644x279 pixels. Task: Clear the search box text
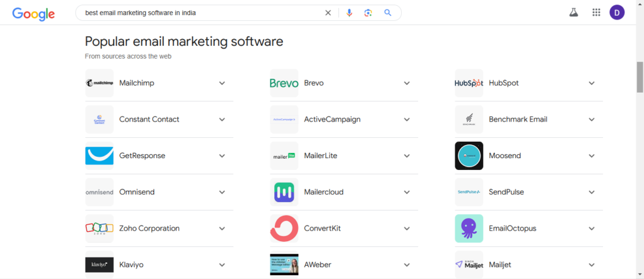pyautogui.click(x=328, y=13)
